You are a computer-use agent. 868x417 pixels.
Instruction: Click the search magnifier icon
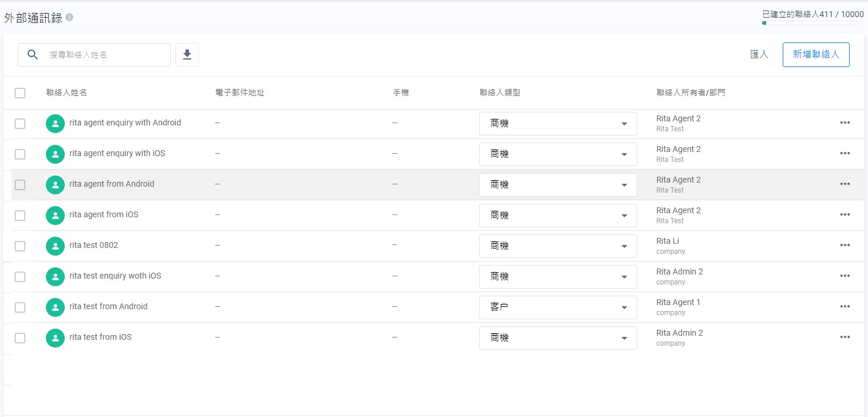33,55
